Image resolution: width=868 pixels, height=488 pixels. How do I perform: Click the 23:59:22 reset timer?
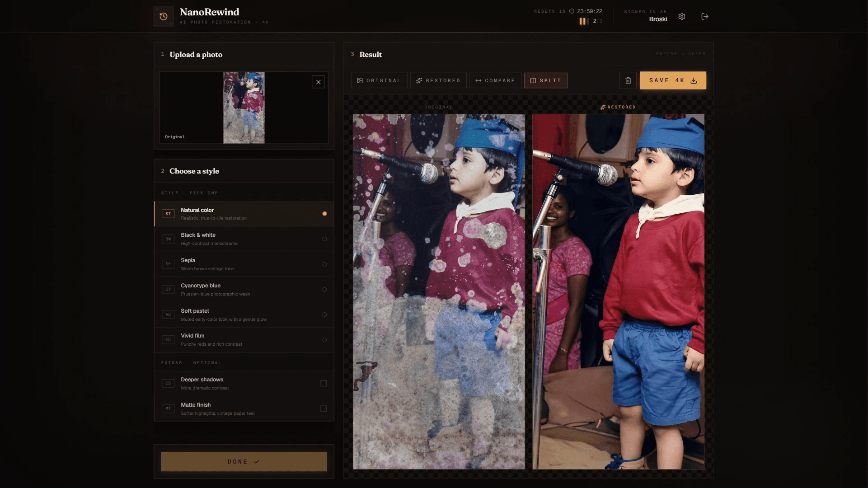(x=589, y=11)
